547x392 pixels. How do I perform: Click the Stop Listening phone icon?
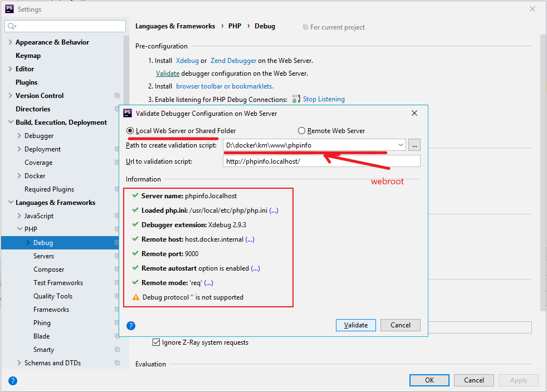pos(296,99)
